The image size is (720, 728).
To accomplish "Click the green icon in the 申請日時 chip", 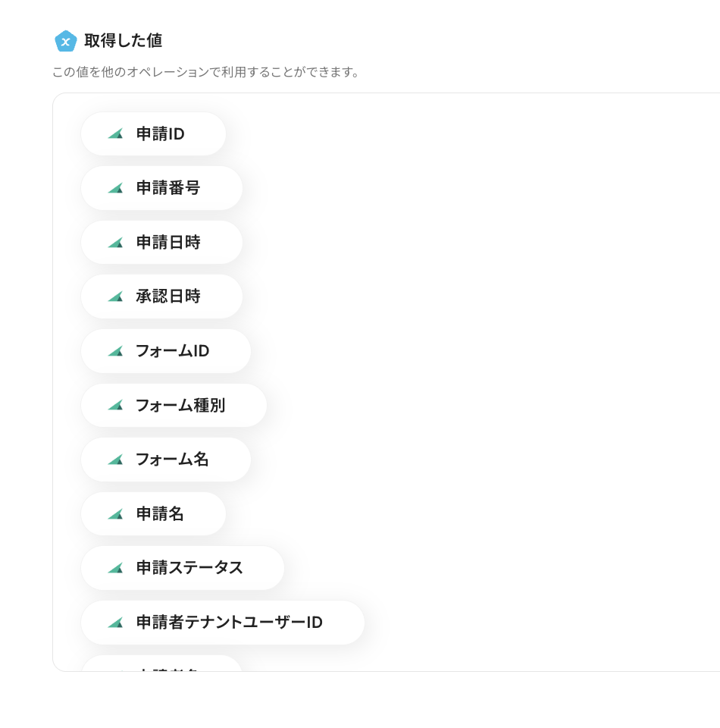I will point(115,243).
